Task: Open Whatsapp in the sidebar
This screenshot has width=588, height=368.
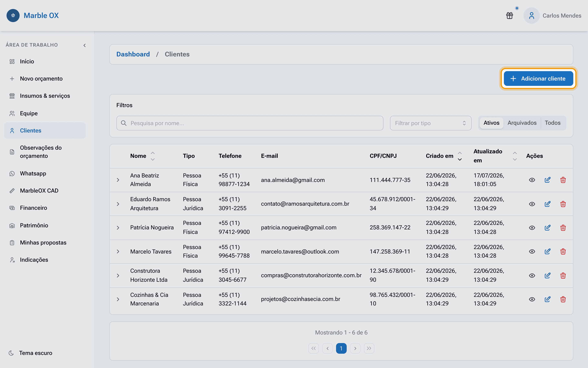Action: [x=45, y=174]
